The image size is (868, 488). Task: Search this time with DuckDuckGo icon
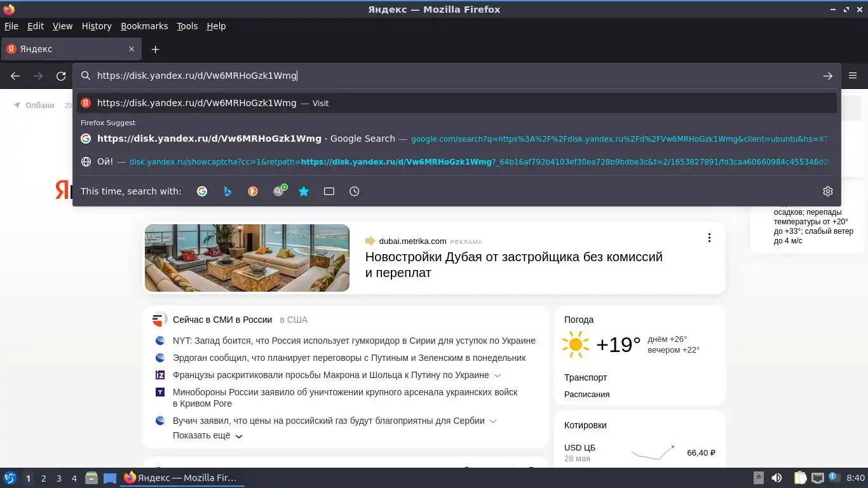(253, 191)
